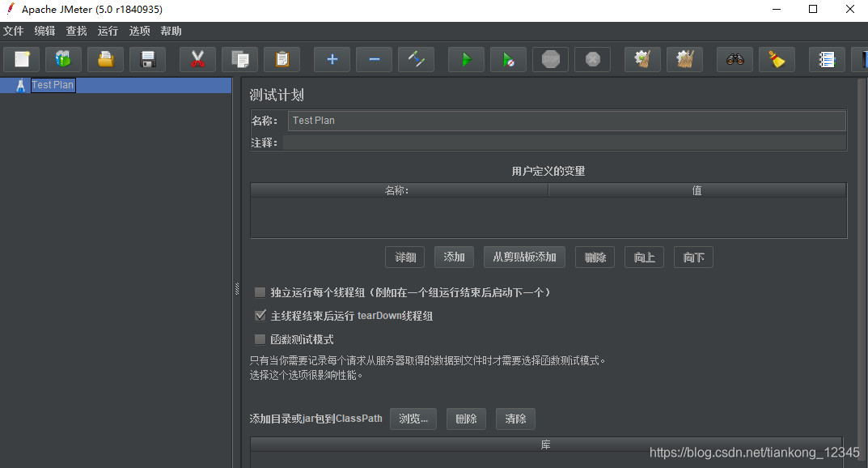The width and height of the screenshot is (868, 468).
Task: Uncheck 主线程结束后运行 tearDown线程组
Action: point(260,315)
